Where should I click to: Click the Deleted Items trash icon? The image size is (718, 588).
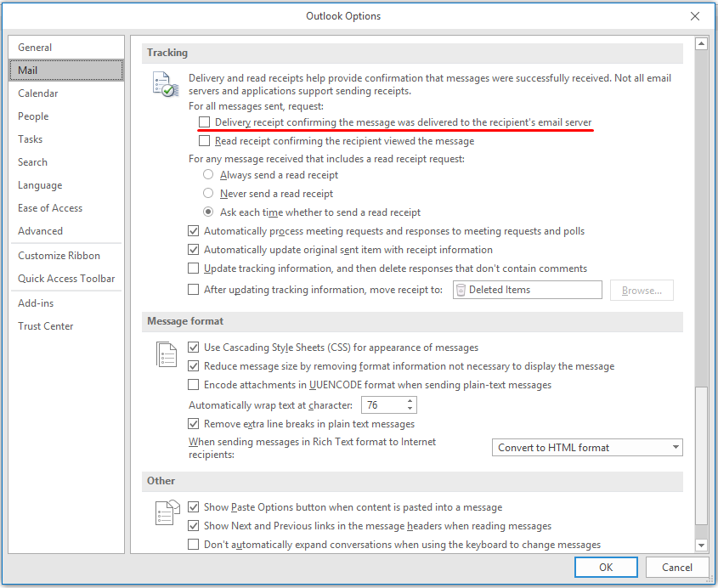[461, 290]
